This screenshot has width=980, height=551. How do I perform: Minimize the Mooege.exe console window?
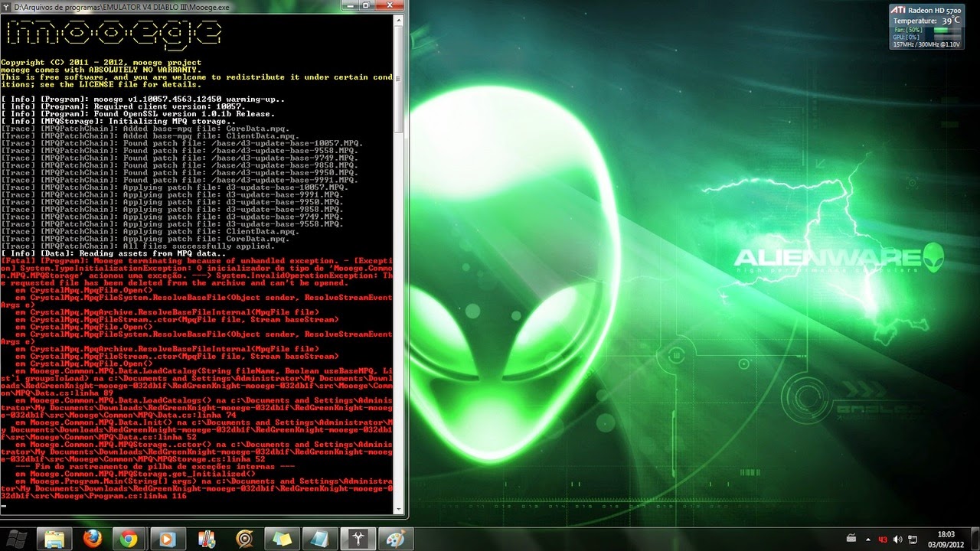point(350,5)
